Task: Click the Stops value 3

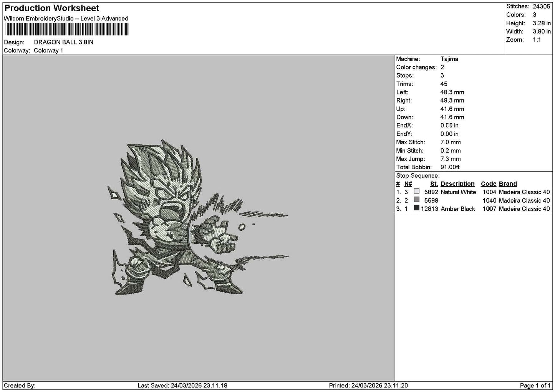Action: coord(442,76)
